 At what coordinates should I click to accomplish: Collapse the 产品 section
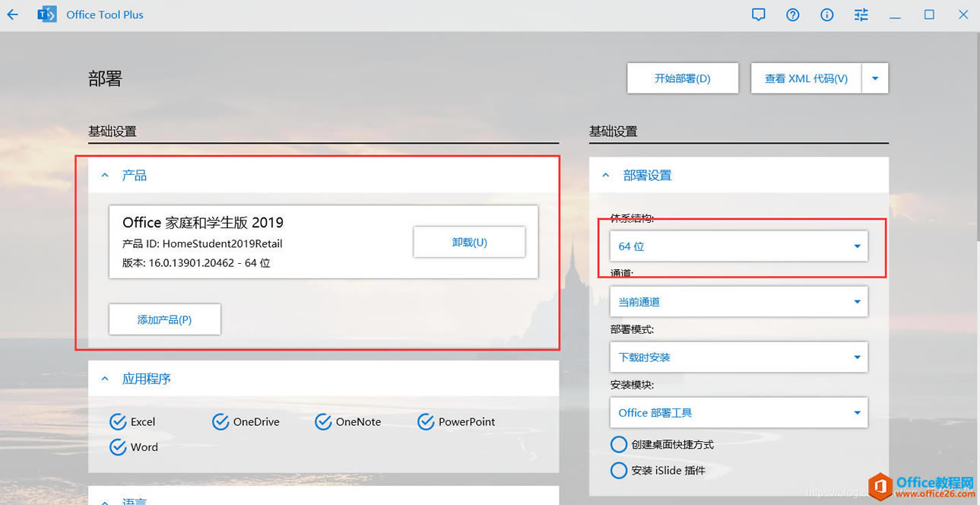click(x=105, y=174)
